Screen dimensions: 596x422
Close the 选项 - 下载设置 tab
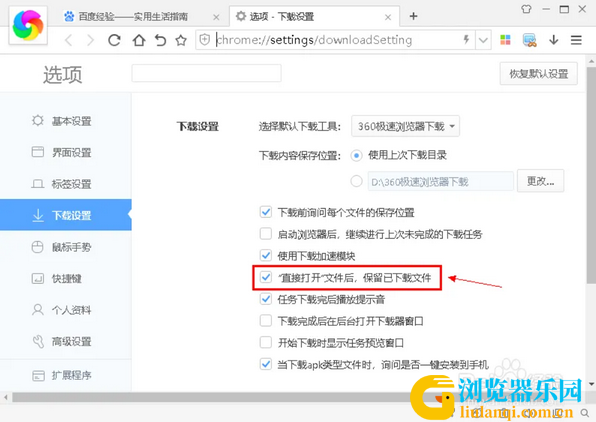coord(388,17)
